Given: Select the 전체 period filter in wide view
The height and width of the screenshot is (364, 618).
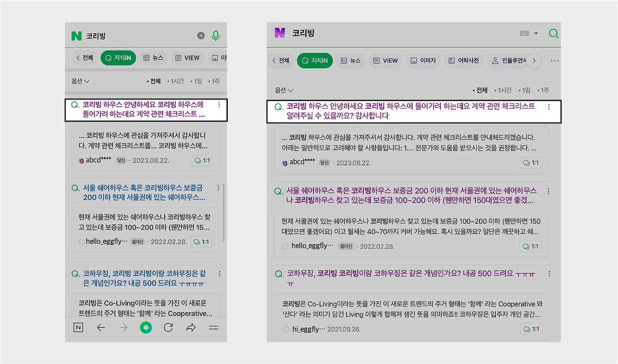Looking at the screenshot, I should coord(480,90).
